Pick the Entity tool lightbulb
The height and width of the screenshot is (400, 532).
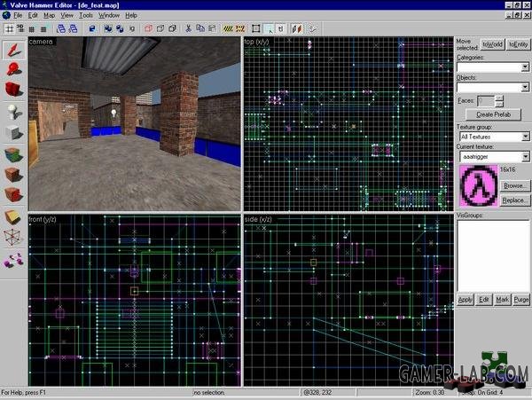[x=13, y=112]
